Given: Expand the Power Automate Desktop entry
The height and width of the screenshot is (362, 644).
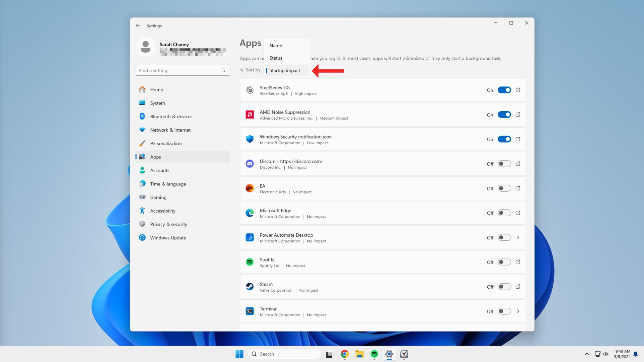Looking at the screenshot, I should (x=518, y=238).
